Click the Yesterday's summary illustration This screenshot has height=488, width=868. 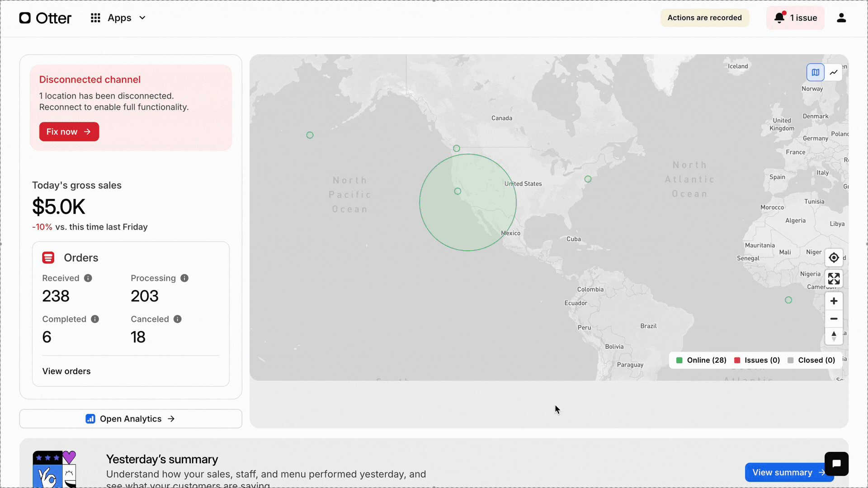click(x=54, y=469)
